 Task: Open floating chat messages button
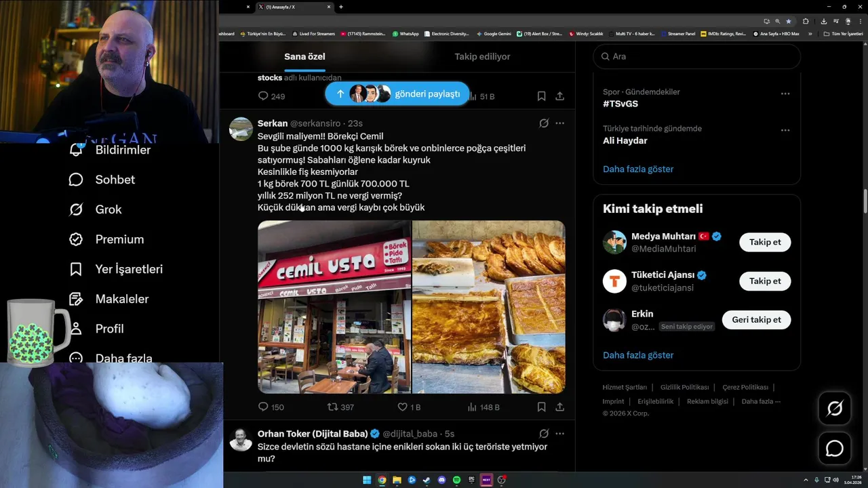[835, 449]
